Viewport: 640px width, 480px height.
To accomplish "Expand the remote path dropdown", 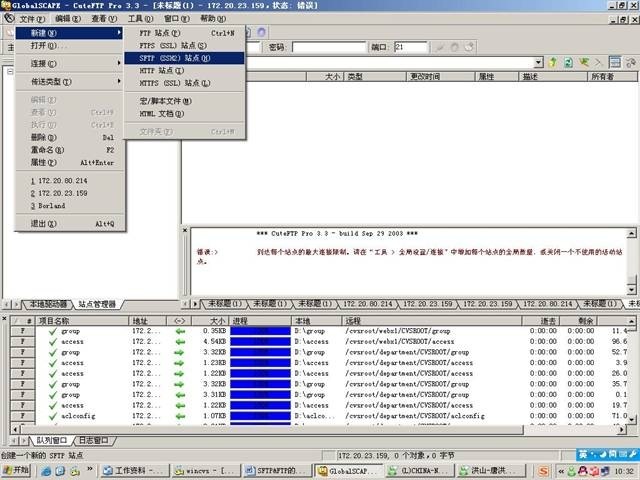I will click(538, 63).
